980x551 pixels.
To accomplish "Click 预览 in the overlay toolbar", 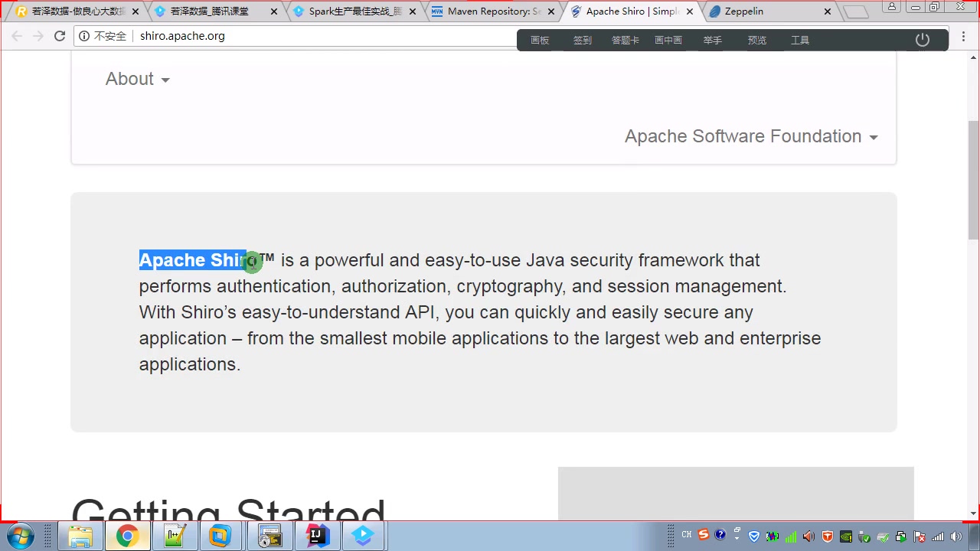I will point(757,41).
